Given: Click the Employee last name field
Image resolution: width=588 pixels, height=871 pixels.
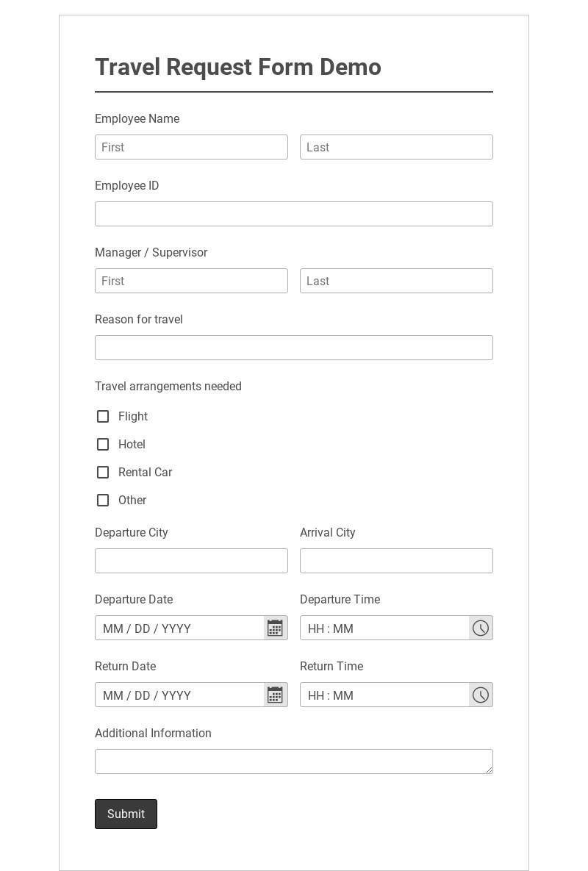Looking at the screenshot, I should [x=396, y=147].
